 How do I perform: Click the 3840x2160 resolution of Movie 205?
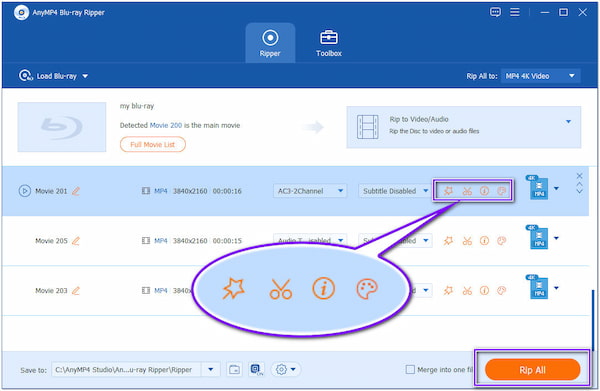pos(190,241)
